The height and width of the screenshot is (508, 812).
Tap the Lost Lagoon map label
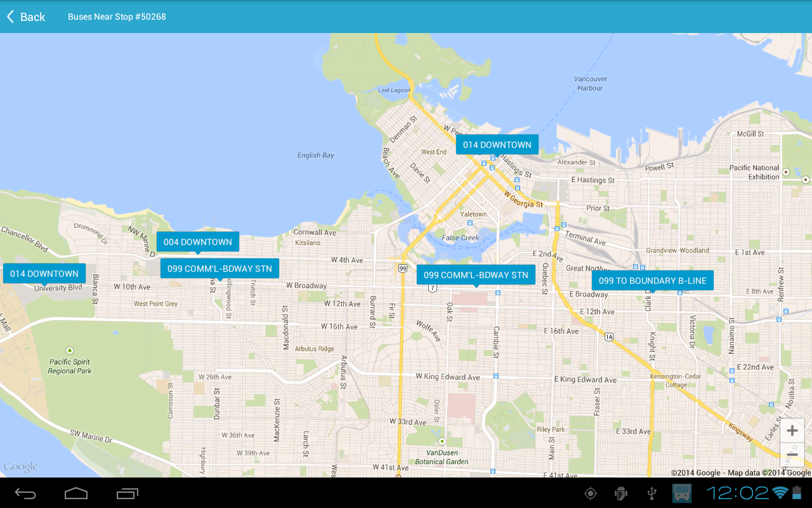tap(395, 90)
